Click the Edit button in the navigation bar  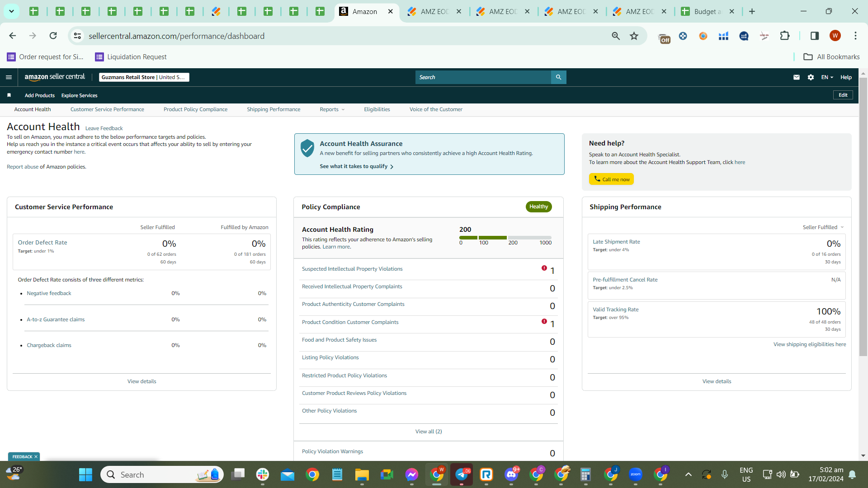pyautogui.click(x=843, y=95)
